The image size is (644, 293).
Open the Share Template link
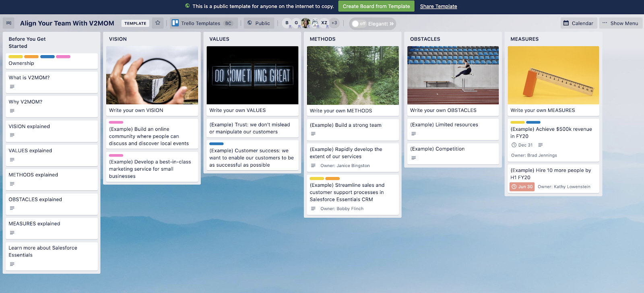(x=438, y=6)
